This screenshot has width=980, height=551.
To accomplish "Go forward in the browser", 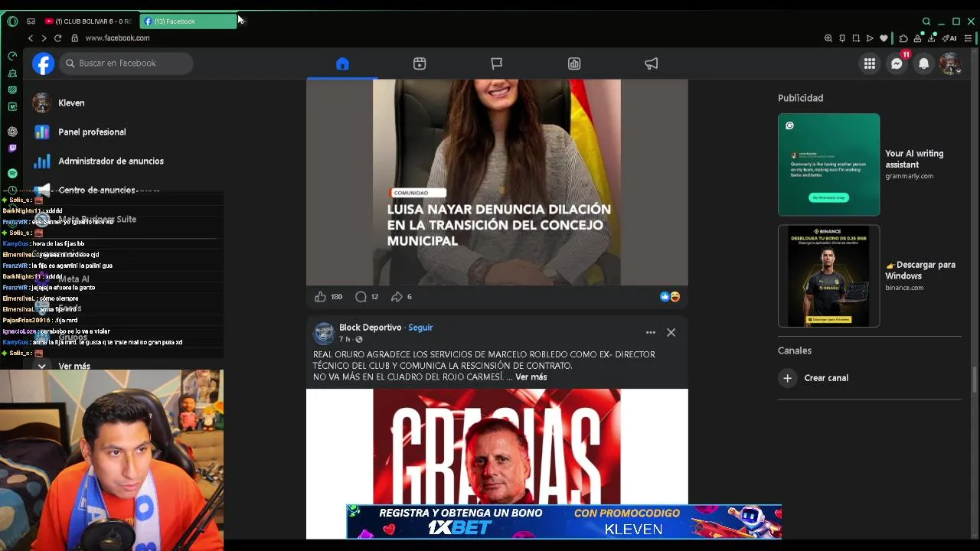I will coord(44,38).
